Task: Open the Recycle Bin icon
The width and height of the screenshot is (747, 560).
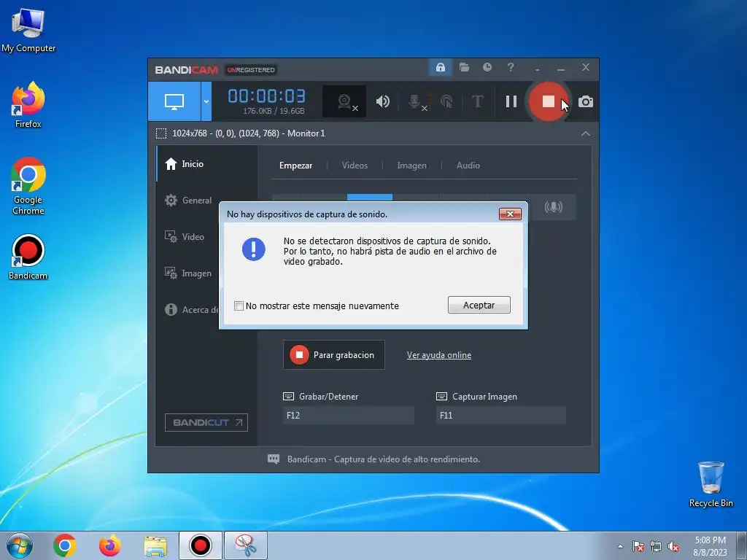Action: pyautogui.click(x=711, y=484)
